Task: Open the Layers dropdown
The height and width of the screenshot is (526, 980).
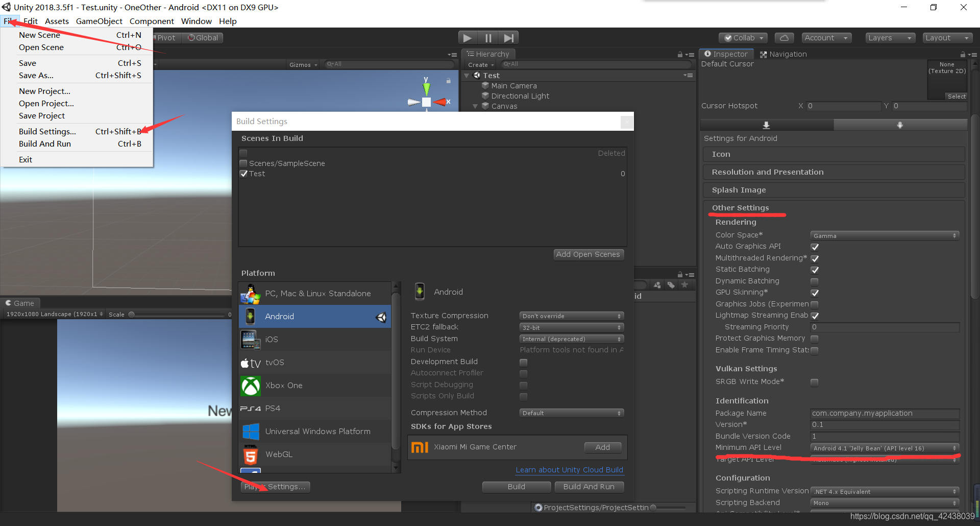Action: (890, 38)
